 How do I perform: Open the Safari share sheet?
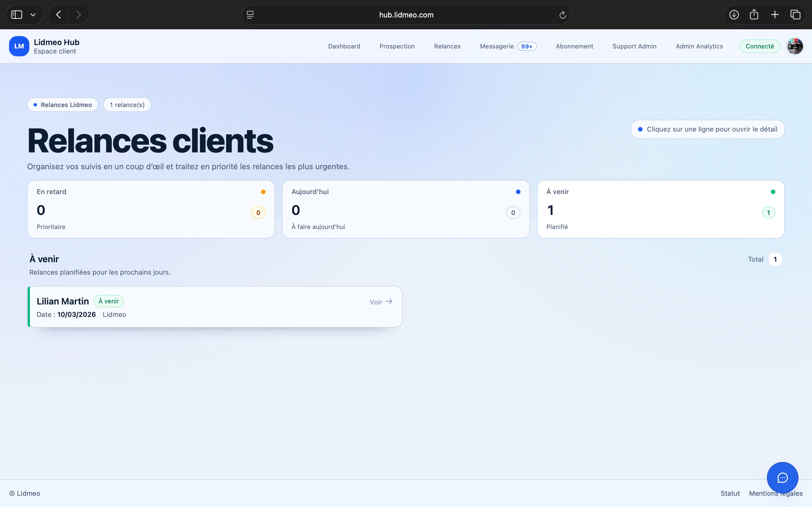coord(754,14)
